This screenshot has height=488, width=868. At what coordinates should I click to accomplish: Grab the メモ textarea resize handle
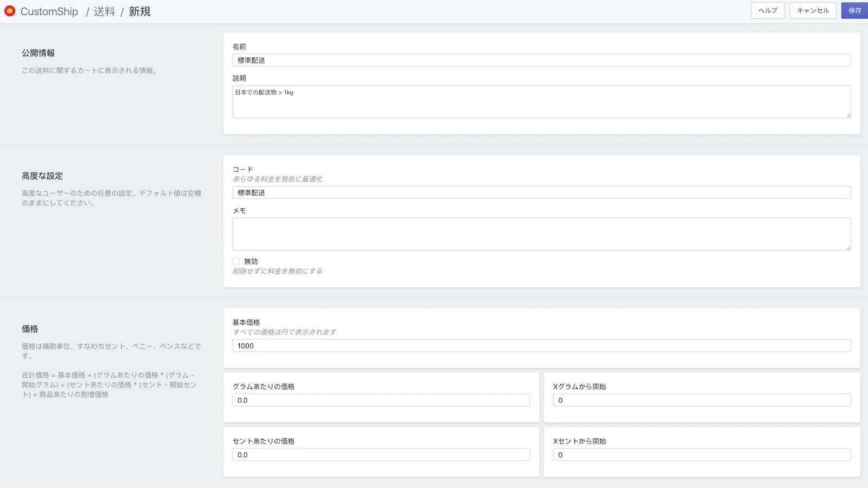click(x=848, y=247)
